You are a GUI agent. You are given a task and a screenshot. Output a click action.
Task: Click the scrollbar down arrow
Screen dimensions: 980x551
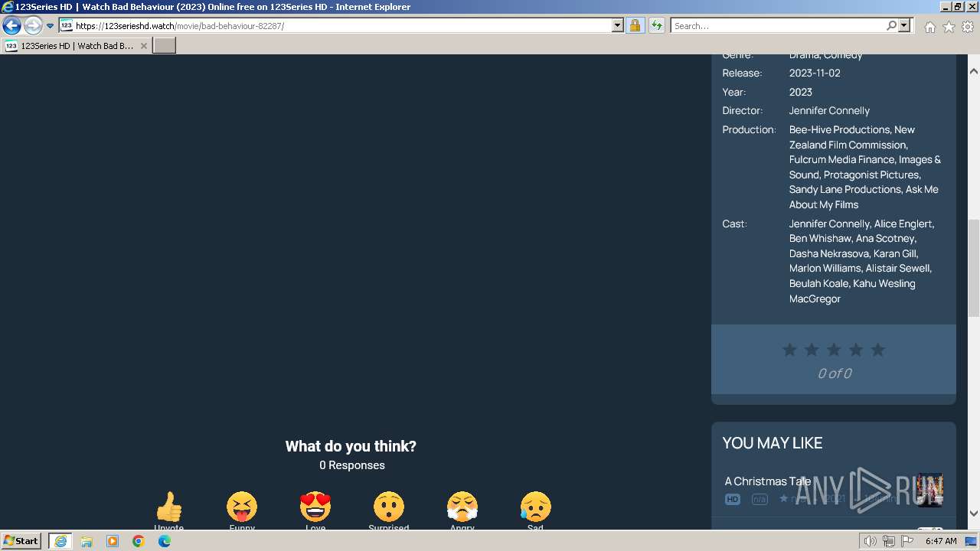[x=974, y=514]
